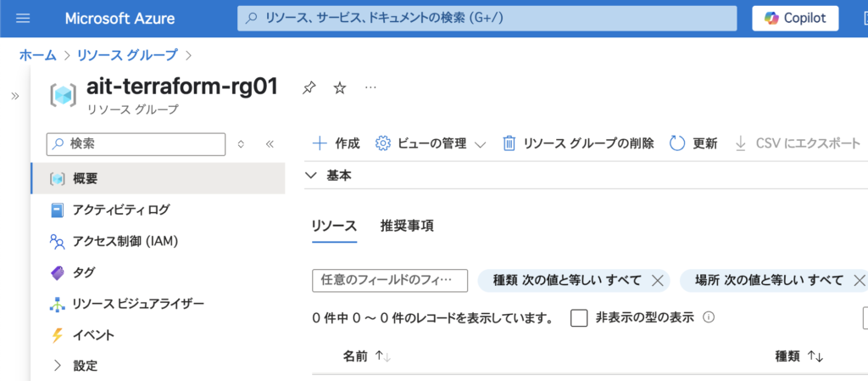Click the record count text
Image resolution: width=868 pixels, height=381 pixels.
click(x=433, y=318)
